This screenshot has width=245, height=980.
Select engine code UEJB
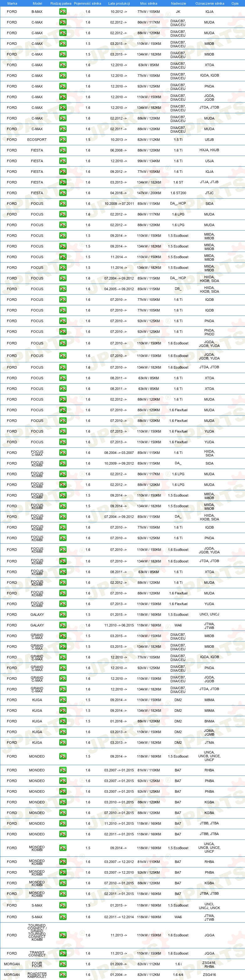[x=209, y=140]
